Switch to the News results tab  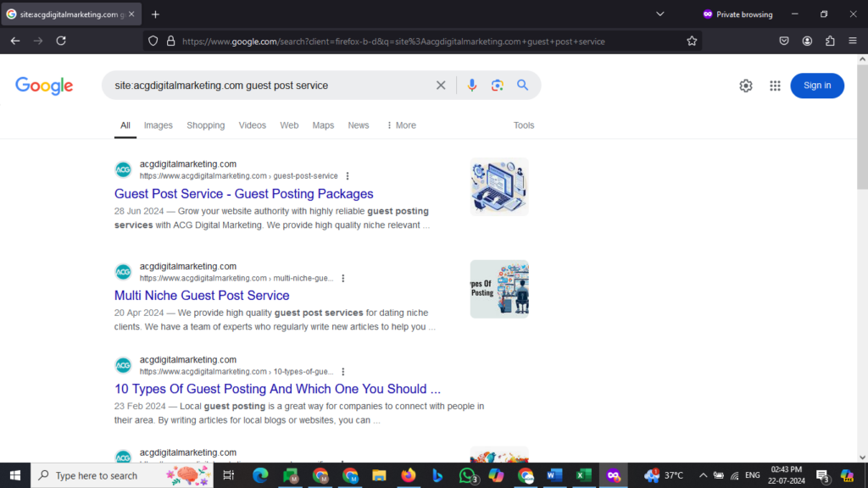click(359, 125)
